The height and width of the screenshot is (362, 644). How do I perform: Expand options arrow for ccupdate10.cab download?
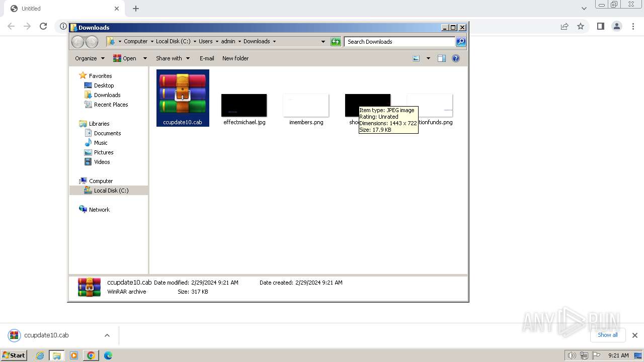click(x=107, y=335)
